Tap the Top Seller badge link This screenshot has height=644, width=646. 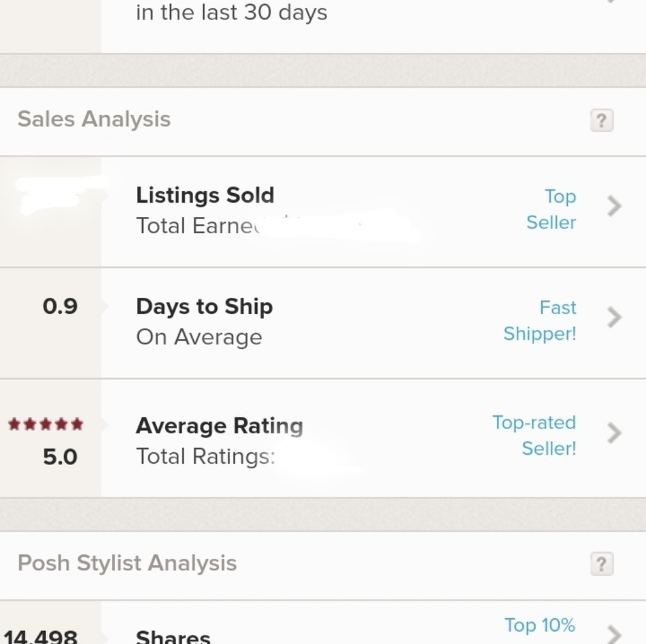tap(551, 209)
